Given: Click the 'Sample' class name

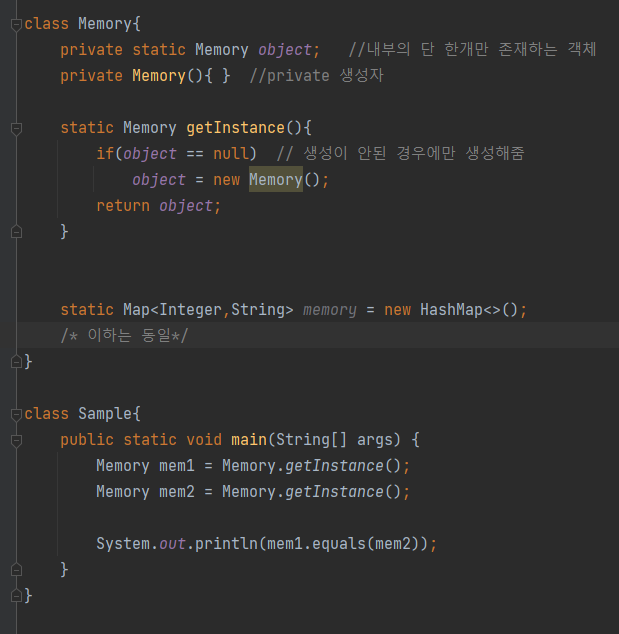Looking at the screenshot, I should (105, 414).
